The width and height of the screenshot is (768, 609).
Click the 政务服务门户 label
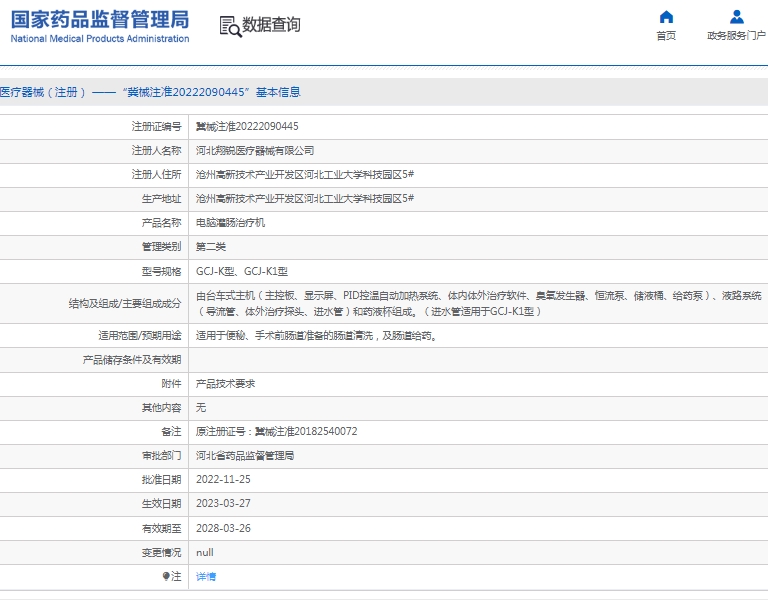[736, 35]
